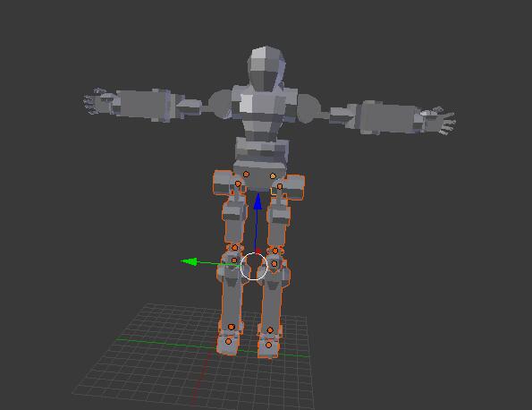
Task: Click the green Y-axis gizmo arrow
Action: click(x=190, y=261)
